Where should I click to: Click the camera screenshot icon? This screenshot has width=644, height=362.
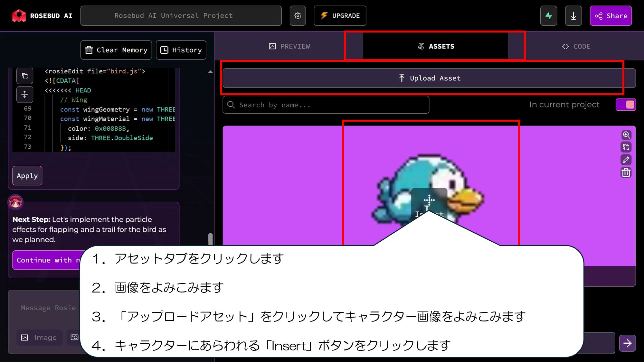coord(74,337)
